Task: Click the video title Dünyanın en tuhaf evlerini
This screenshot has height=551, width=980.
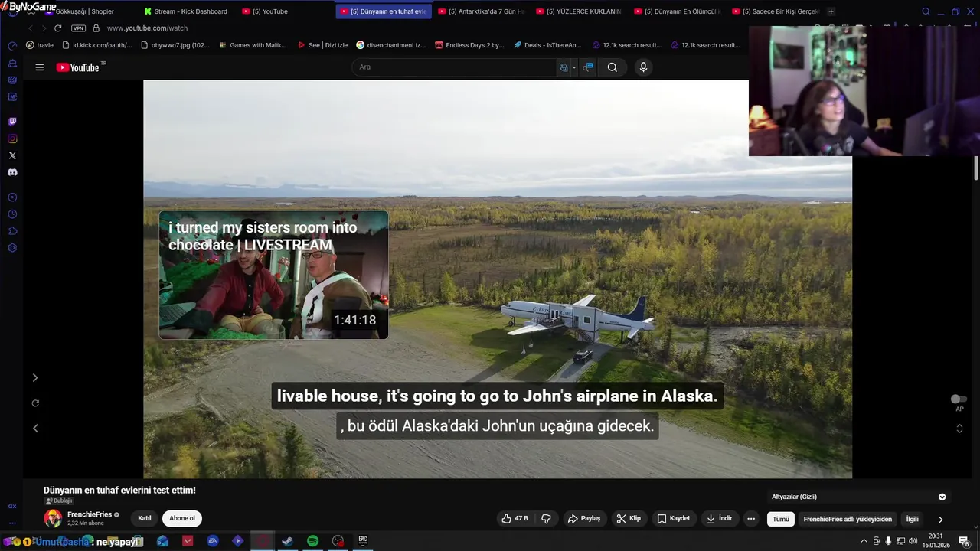Action: pyautogui.click(x=119, y=491)
